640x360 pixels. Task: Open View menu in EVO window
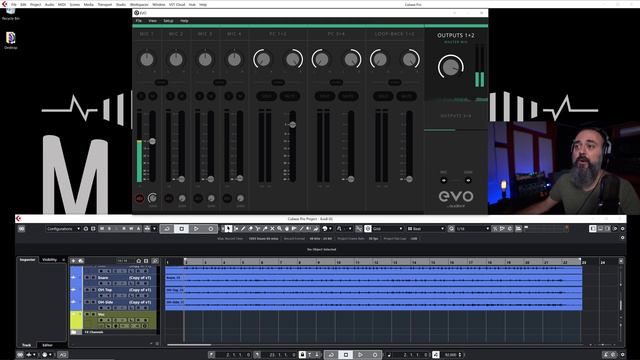pyautogui.click(x=152, y=21)
